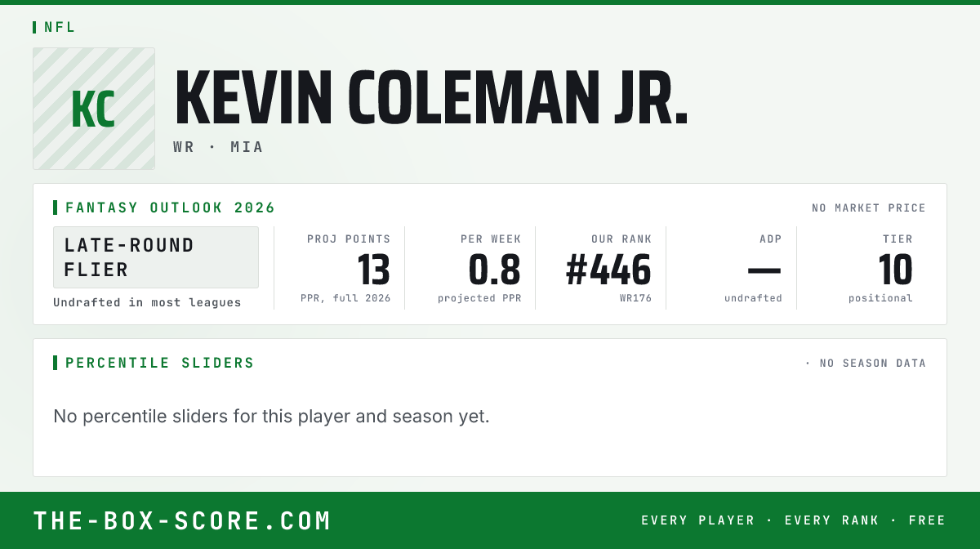The image size is (980, 549).
Task: Click the Undrafted in most leagues caption
Action: (147, 302)
